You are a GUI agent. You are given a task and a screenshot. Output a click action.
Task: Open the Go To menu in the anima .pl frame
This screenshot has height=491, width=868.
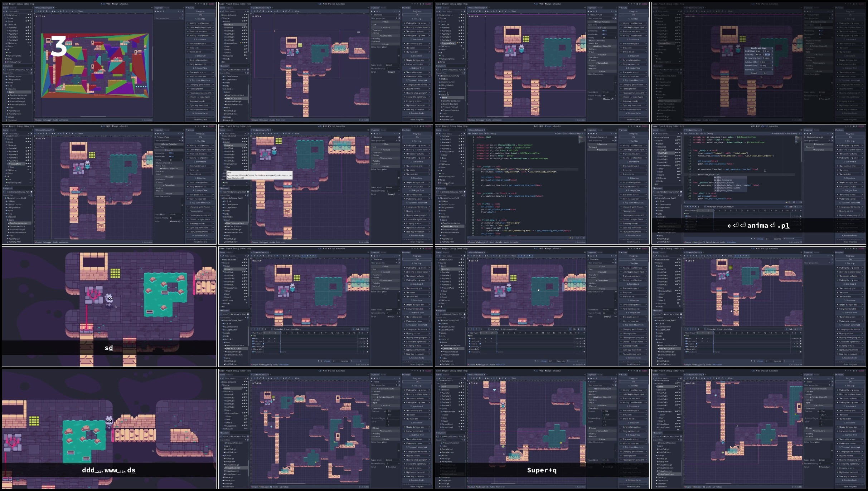[x=703, y=133]
